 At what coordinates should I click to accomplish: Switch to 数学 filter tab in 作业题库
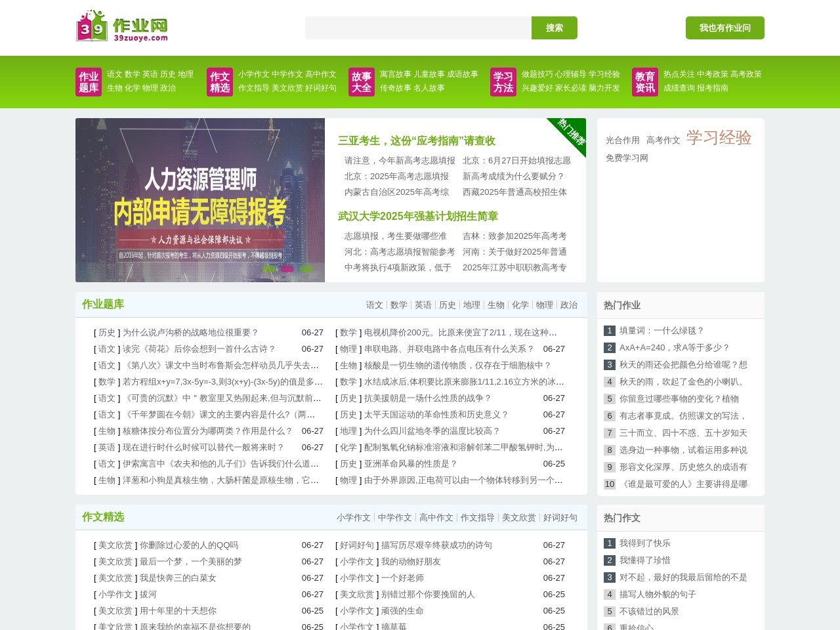(399, 304)
